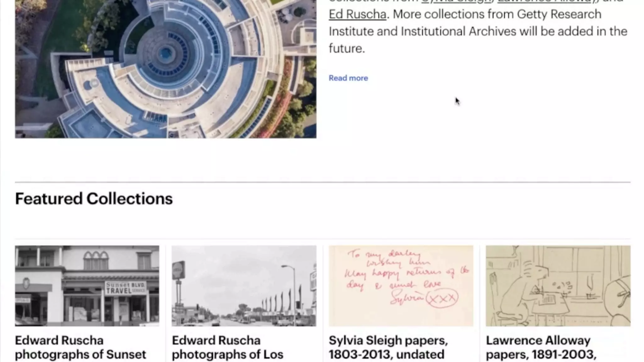This screenshot has width=644, height=362.
Task: Select the Edward Ruscha photographs of Los title
Action: point(228,348)
